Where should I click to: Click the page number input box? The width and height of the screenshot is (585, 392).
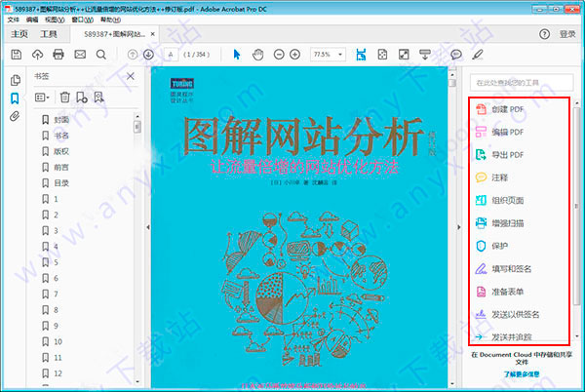click(x=171, y=55)
